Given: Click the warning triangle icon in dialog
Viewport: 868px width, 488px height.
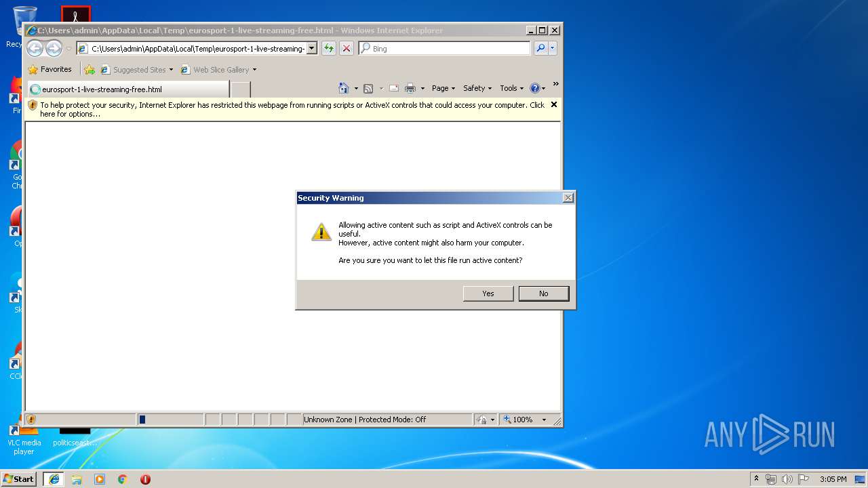Looking at the screenshot, I should [321, 232].
